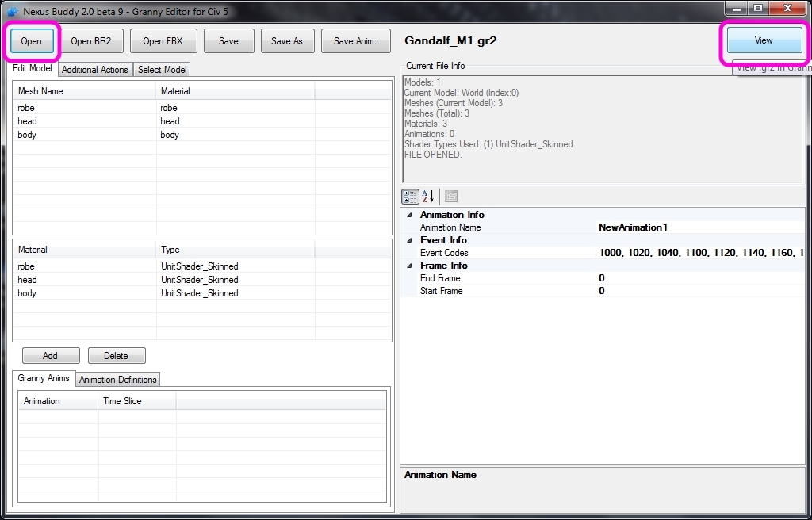Edit the Start Frame value

(x=701, y=291)
